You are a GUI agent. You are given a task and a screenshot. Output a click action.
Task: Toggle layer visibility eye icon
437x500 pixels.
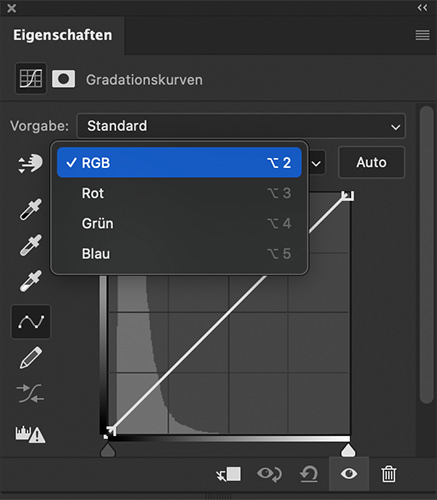349,474
